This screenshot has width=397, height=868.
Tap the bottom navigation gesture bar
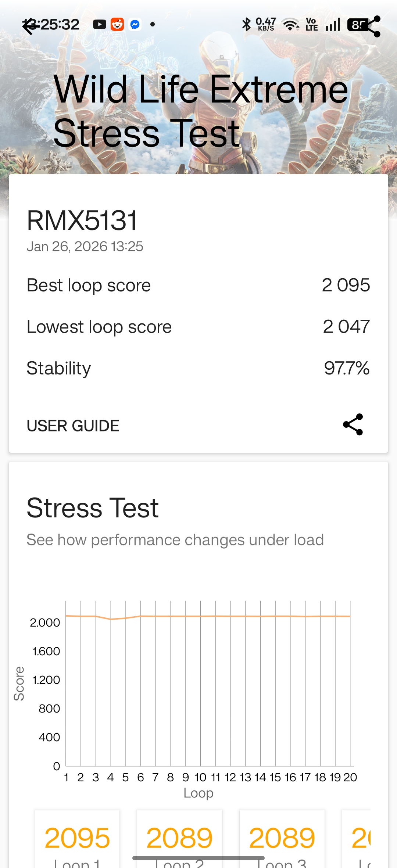[x=198, y=858]
